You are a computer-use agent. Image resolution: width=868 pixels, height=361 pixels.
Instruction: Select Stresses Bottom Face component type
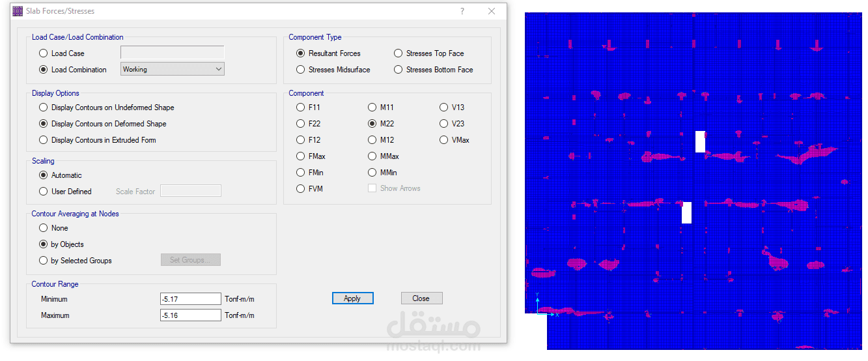click(399, 70)
